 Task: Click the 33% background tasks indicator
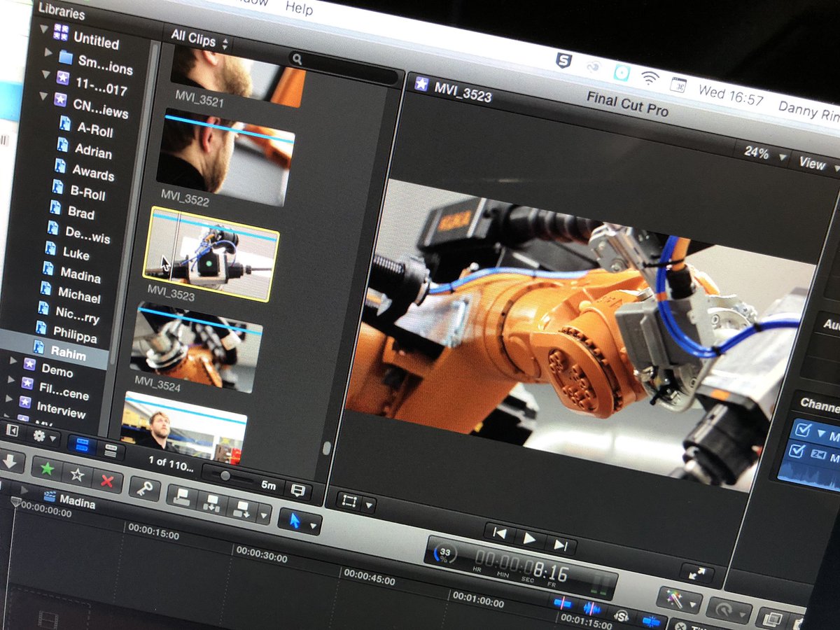coord(444,554)
